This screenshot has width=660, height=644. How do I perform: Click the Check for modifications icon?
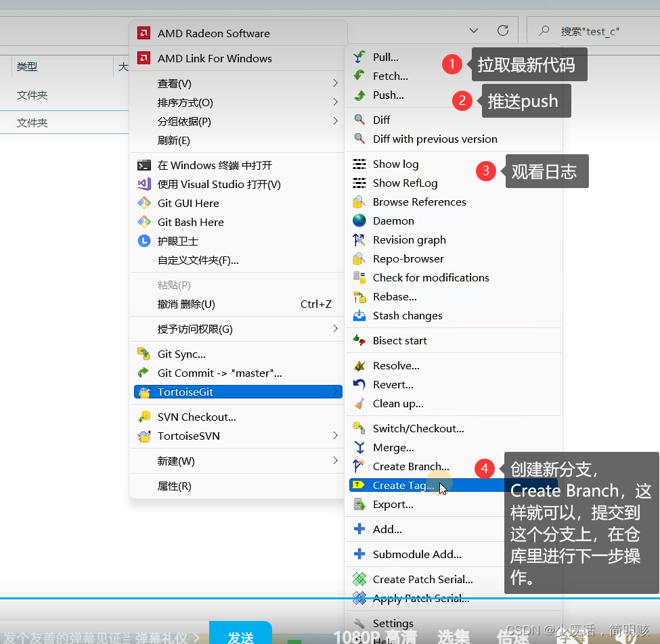(359, 277)
